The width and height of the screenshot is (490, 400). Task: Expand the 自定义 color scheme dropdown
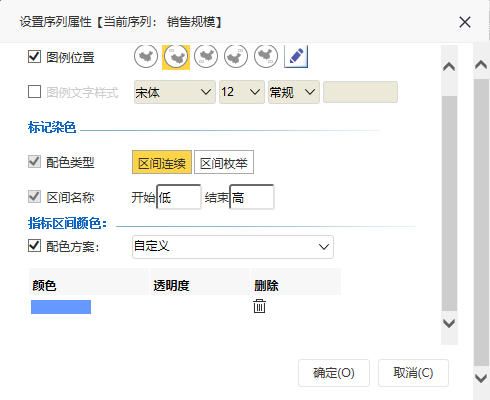pyautogui.click(x=233, y=247)
